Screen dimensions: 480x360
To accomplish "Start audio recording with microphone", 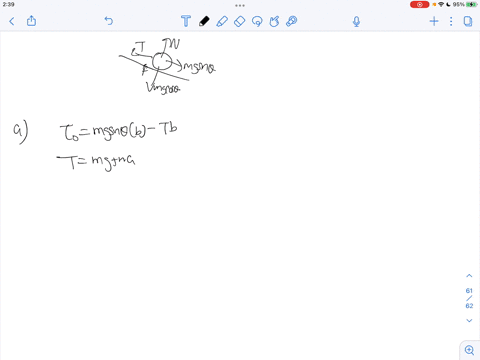I will (x=356, y=22).
